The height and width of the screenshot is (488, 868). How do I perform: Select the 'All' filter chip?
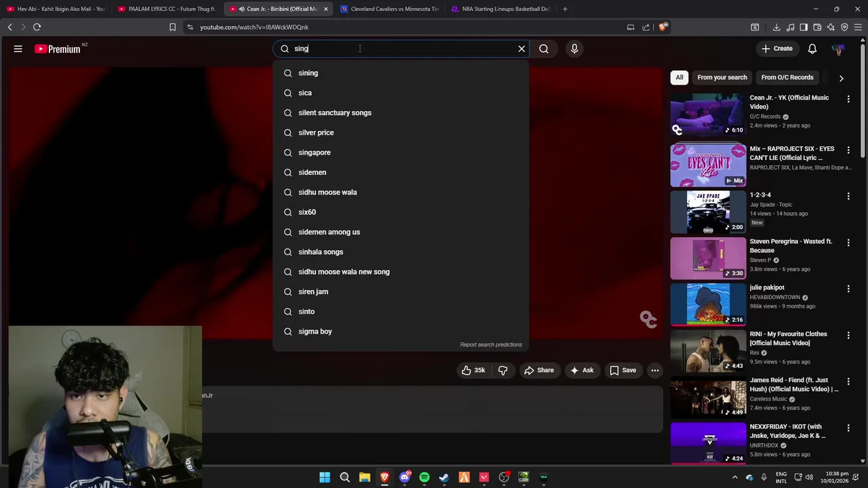click(x=679, y=77)
